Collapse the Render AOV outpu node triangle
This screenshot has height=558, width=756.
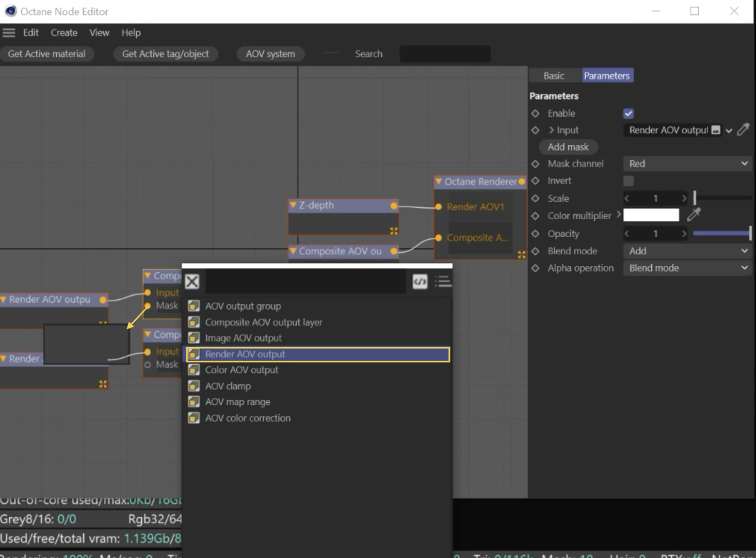tap(4, 300)
